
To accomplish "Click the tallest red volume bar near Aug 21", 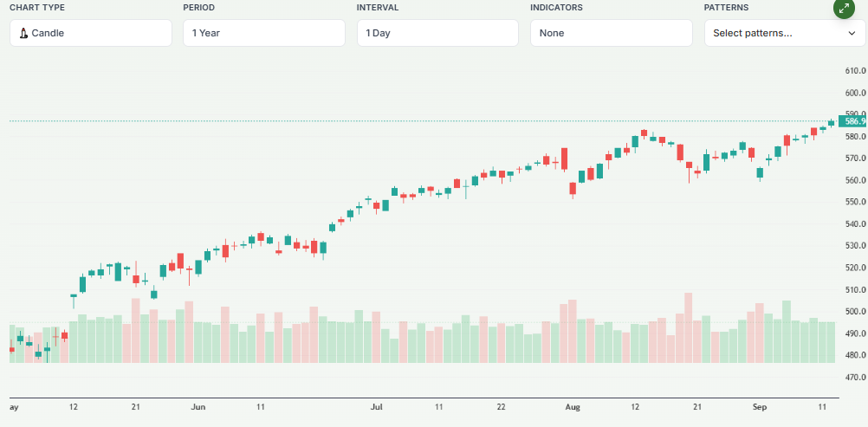I will [x=689, y=329].
